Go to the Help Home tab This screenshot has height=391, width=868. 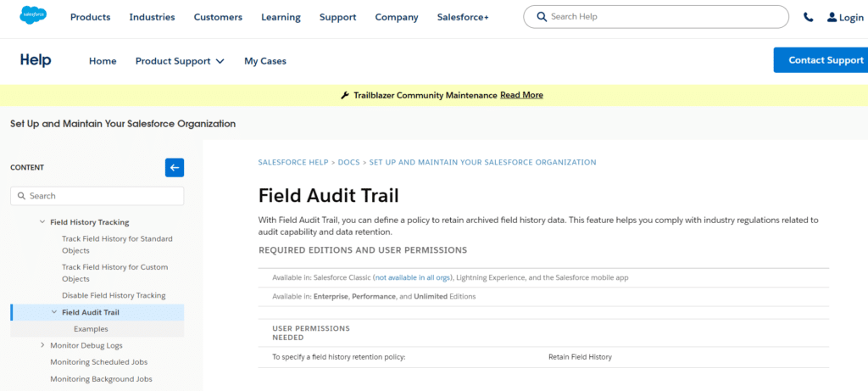[103, 61]
